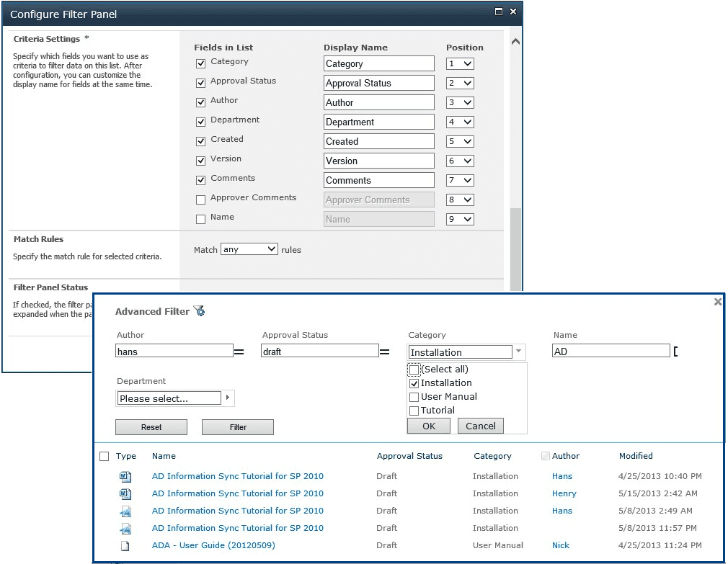The image size is (728, 564).
Task: Check Tutorial in category list
Action: [414, 411]
